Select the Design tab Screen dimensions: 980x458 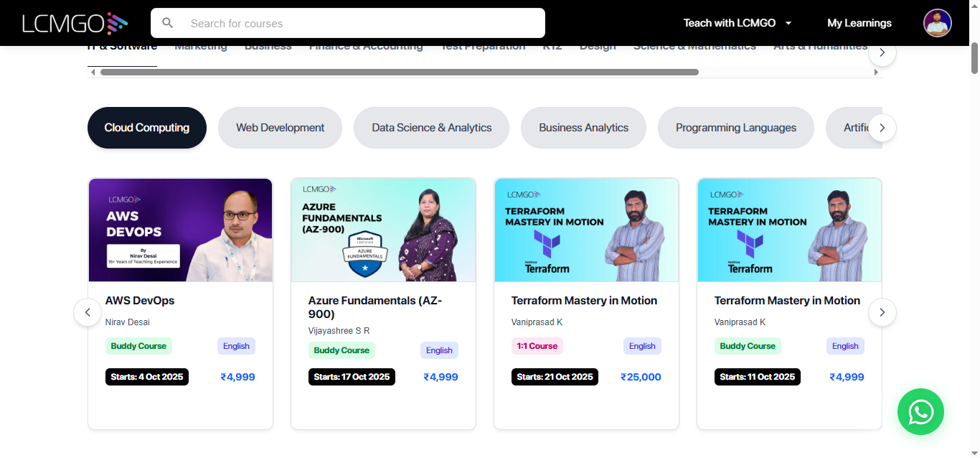pyautogui.click(x=598, y=50)
